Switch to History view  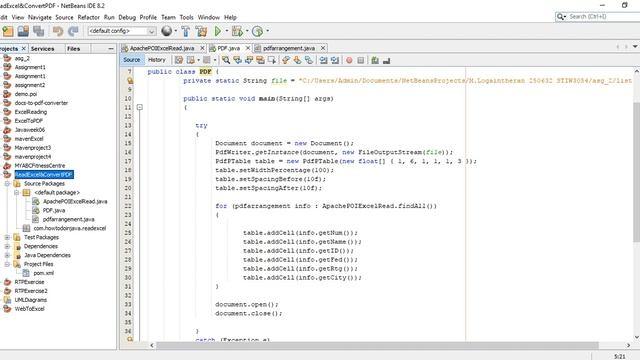157,60
